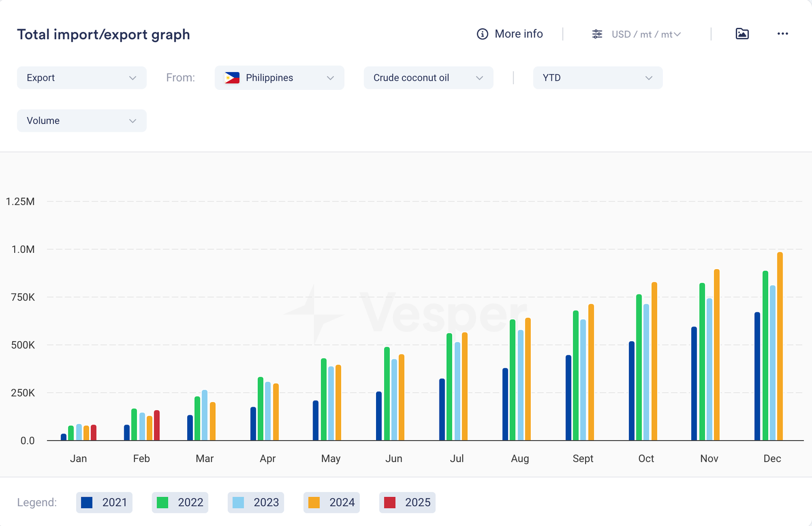The image size is (812, 526).
Task: Click the units settings sliders icon
Action: 597,34
